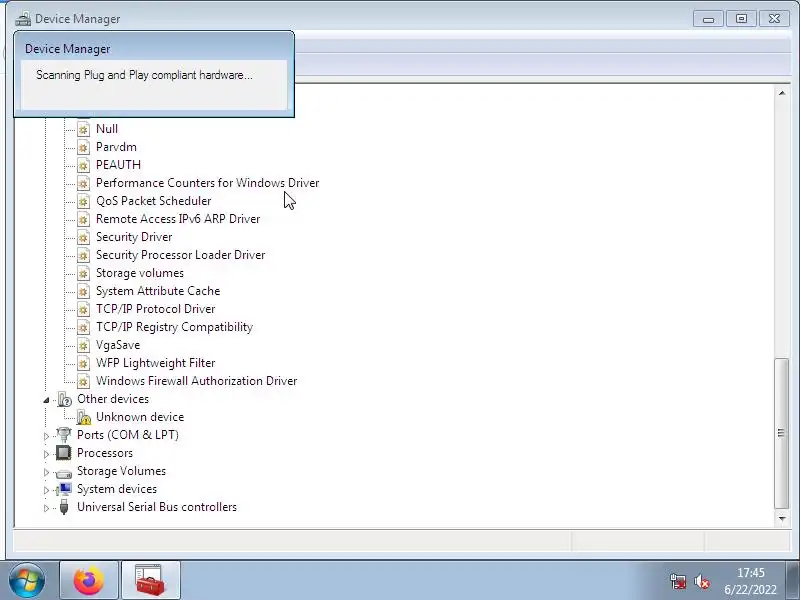Screen dimensions: 800x600
Task: Click the network tray icon
Action: coord(678,581)
